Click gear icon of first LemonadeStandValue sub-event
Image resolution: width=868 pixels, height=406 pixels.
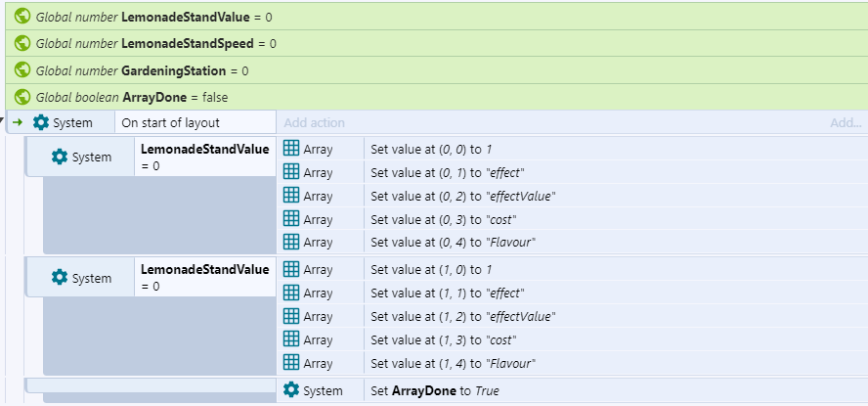click(x=60, y=157)
